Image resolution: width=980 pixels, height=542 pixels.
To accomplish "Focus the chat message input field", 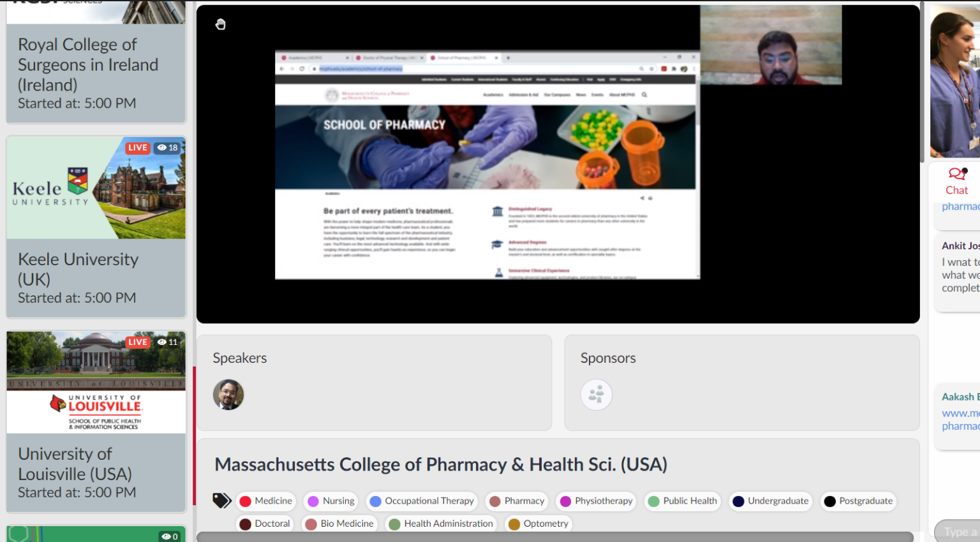I will pyautogui.click(x=958, y=532).
